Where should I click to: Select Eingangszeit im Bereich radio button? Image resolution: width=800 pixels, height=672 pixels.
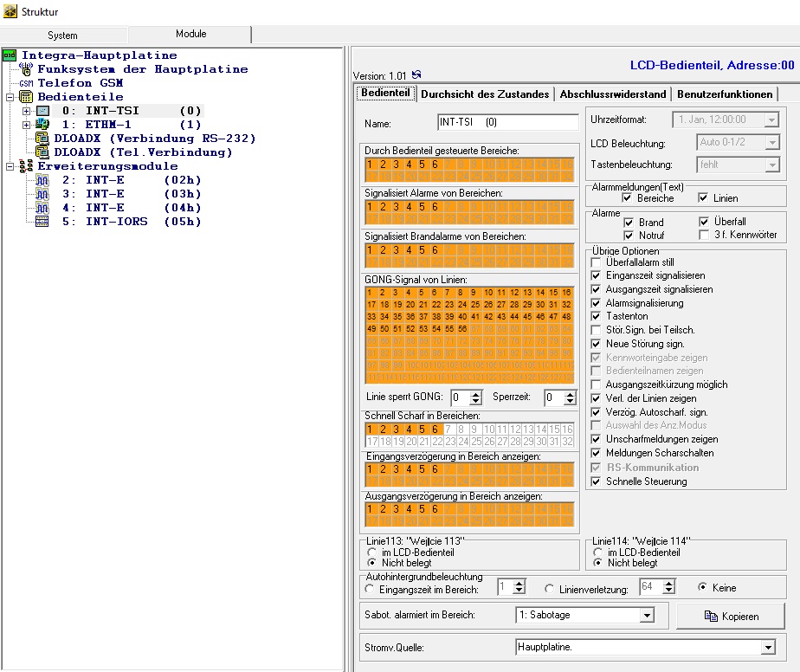[371, 588]
